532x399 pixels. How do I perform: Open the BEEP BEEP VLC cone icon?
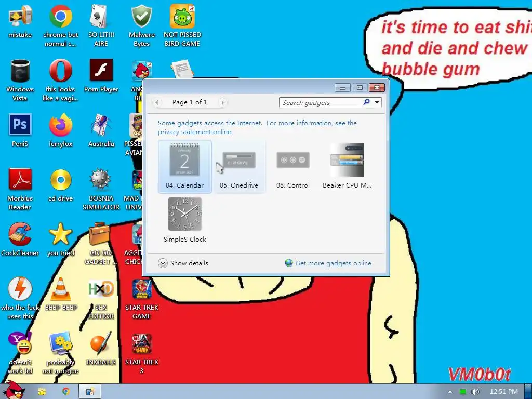61,294
